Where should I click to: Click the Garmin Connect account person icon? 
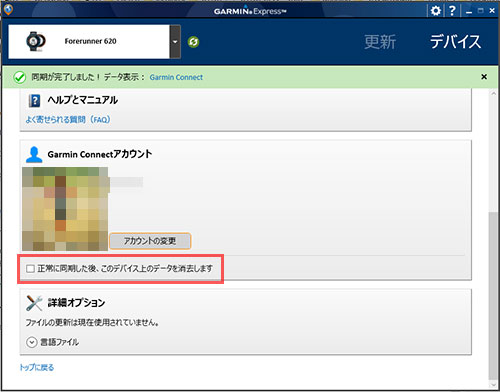click(34, 155)
